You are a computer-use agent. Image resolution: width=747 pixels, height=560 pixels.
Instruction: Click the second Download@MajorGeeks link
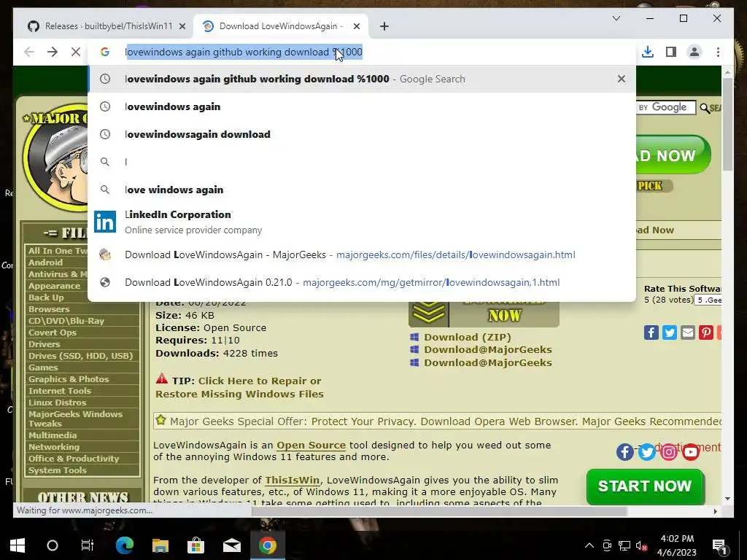tap(488, 362)
